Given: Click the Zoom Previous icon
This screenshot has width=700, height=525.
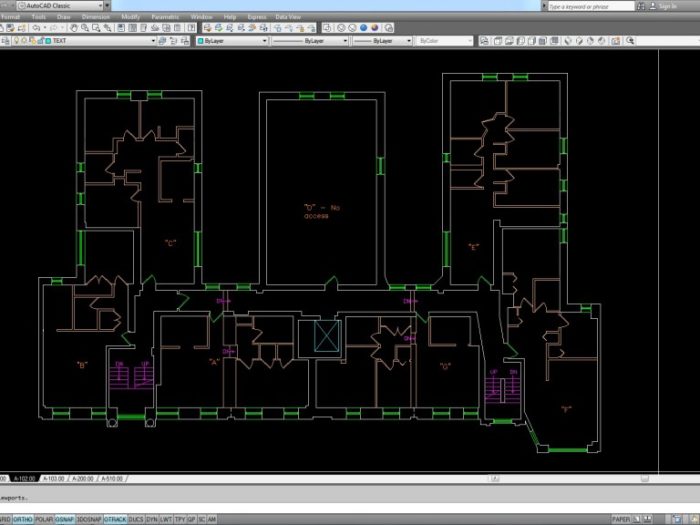Looking at the screenshot, I should point(107,28).
